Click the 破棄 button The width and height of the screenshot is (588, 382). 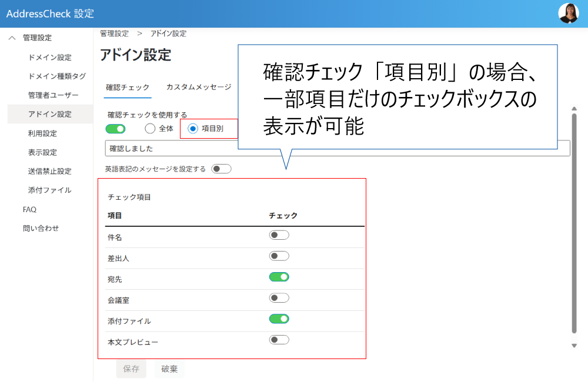(169, 369)
